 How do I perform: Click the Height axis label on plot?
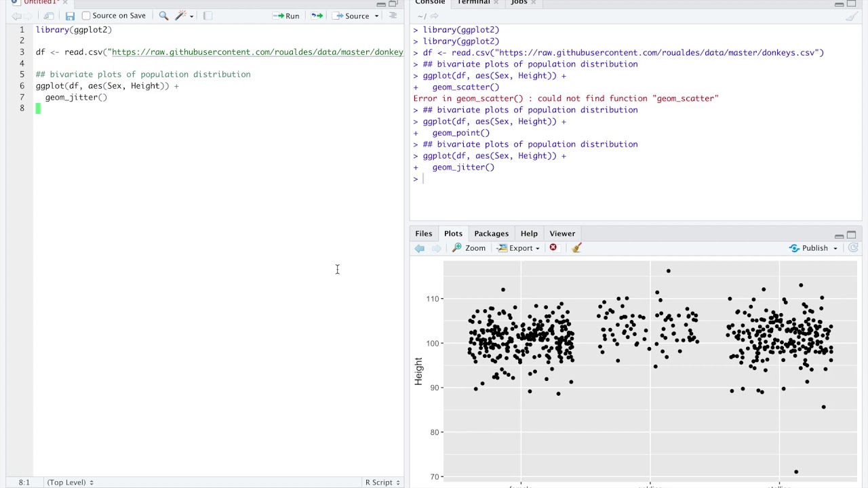click(x=418, y=372)
